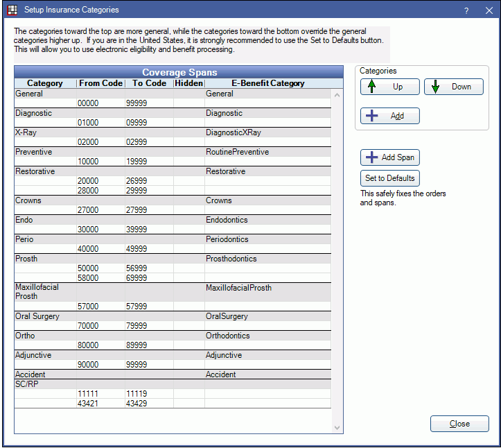Select the Oral Surgery category row
Screen dimensions: 501x448
tap(173, 316)
